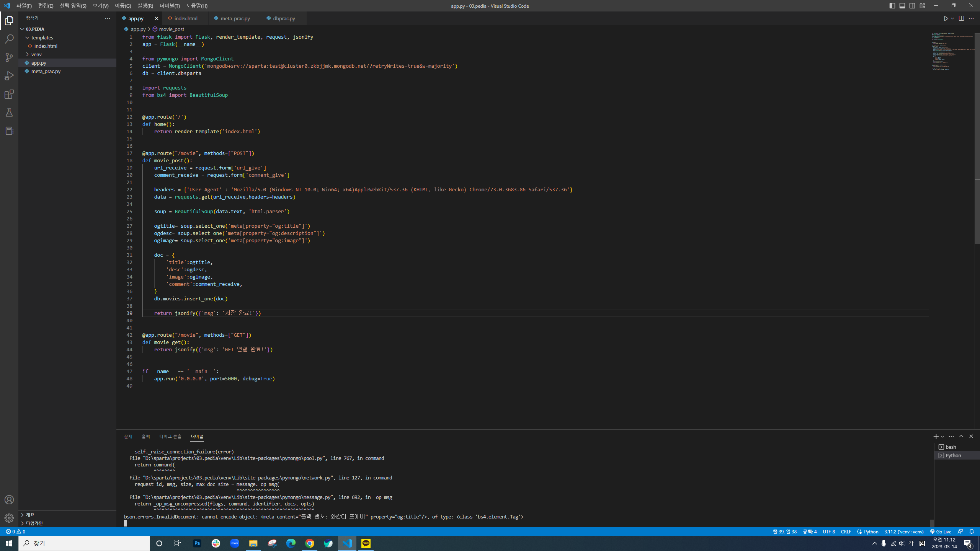980x551 pixels.
Task: Expand the 타임라인 timeline section
Action: point(67,523)
